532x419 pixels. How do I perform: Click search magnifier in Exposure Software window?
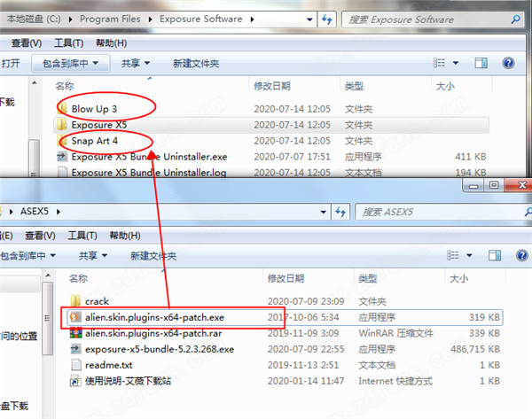(x=516, y=19)
